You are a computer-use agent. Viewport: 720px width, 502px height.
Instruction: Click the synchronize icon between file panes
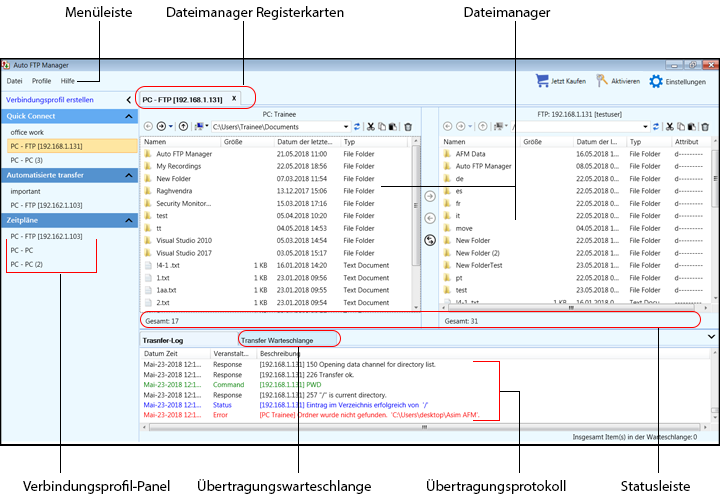click(429, 239)
